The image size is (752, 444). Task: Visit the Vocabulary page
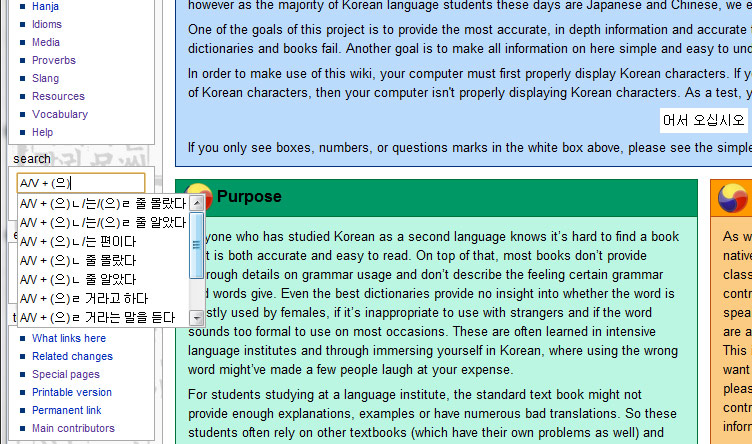click(x=60, y=114)
